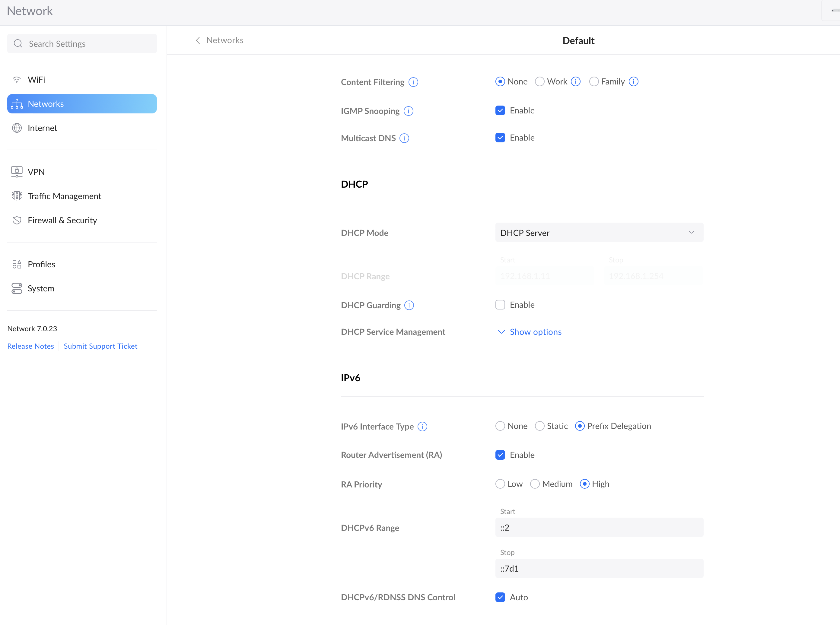The image size is (840, 625).
Task: Enable DHCP Guarding checkbox
Action: click(500, 305)
